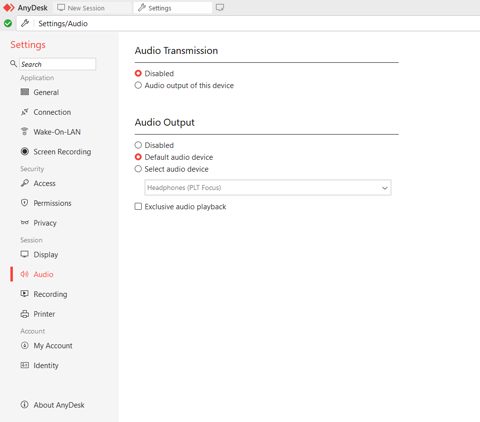This screenshot has width=480, height=422.
Task: Choose Select audio device option
Action: pyautogui.click(x=138, y=169)
